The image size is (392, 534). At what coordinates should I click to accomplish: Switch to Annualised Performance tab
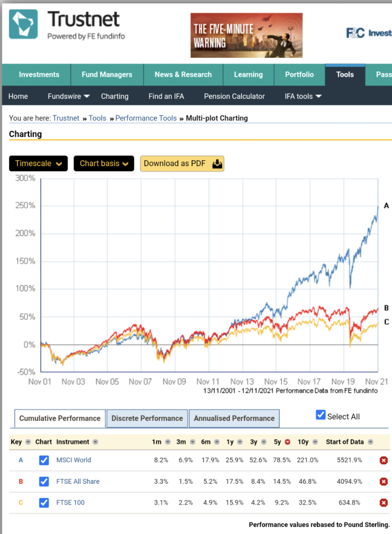point(234,418)
